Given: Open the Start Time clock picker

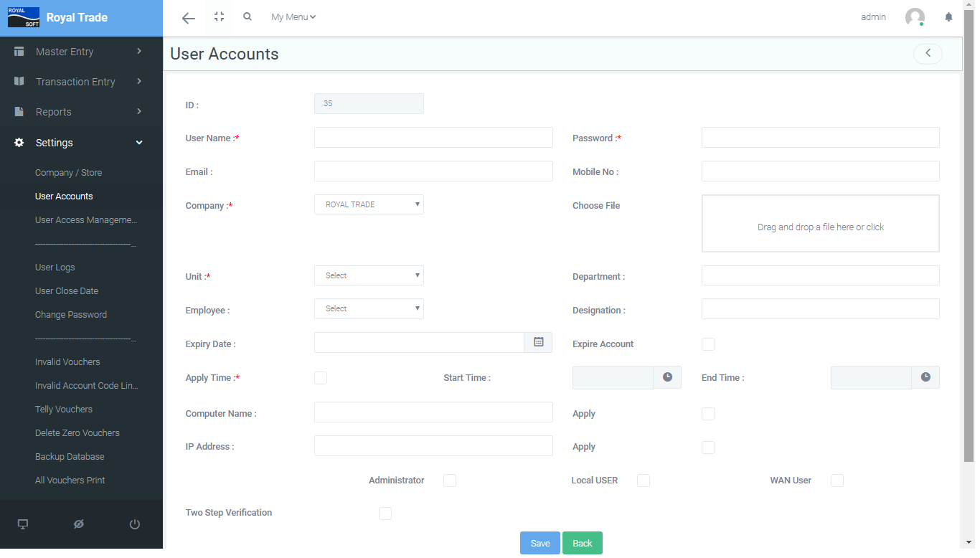Looking at the screenshot, I should click(x=667, y=377).
